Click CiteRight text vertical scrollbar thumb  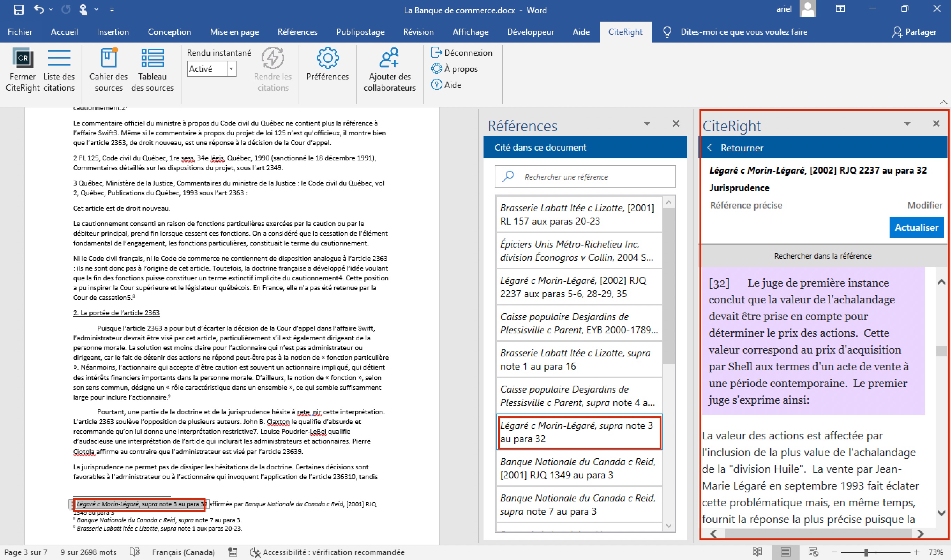coord(941,351)
